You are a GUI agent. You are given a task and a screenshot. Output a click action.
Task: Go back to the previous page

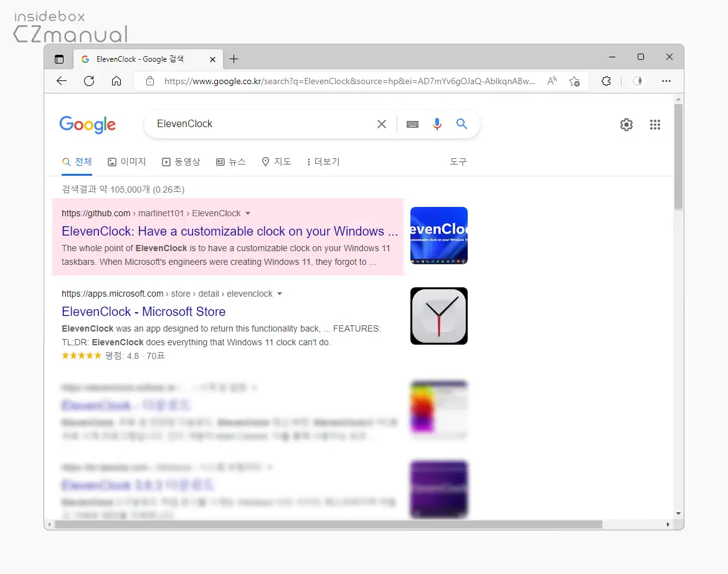(x=62, y=81)
